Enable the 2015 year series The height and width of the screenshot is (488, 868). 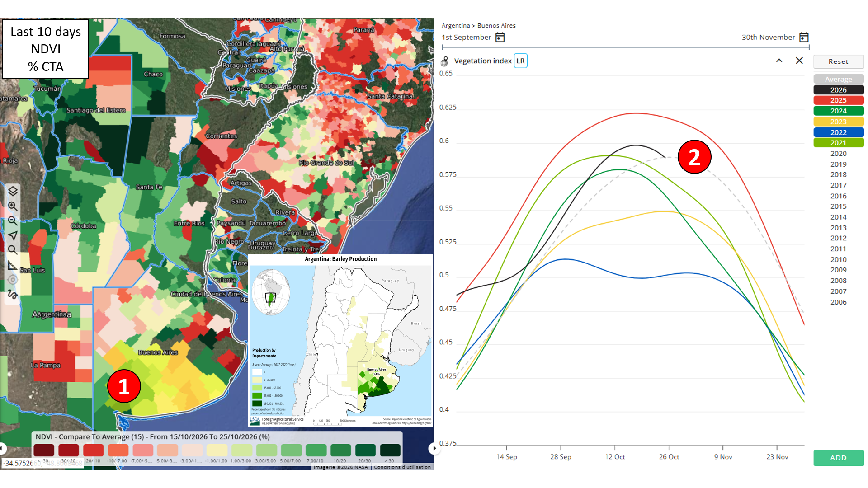(839, 206)
